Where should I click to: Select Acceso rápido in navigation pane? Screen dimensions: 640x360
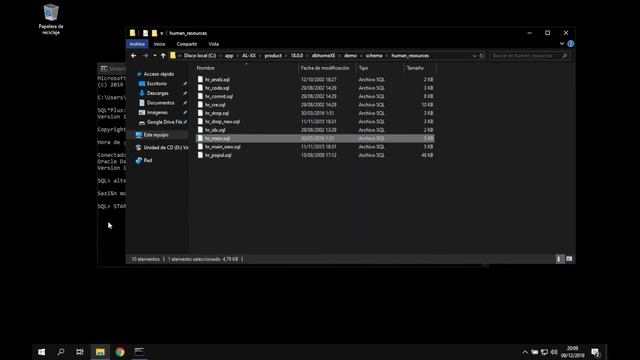158,74
